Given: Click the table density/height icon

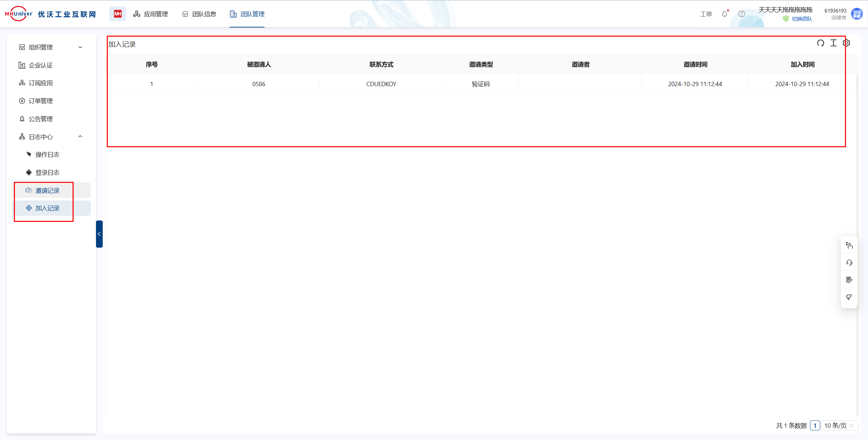Looking at the screenshot, I should coord(833,43).
